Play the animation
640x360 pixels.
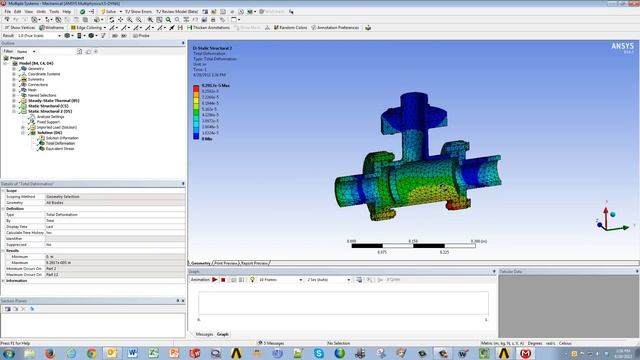(215, 280)
